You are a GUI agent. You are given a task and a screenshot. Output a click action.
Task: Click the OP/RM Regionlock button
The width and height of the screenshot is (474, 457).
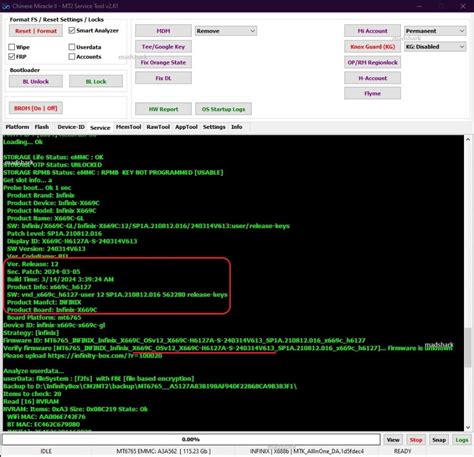tap(372, 62)
